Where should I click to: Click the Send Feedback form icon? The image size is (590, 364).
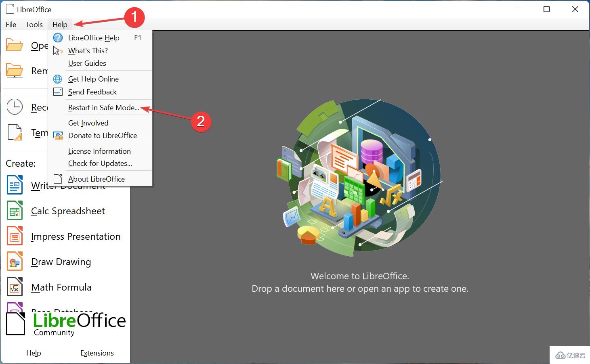(x=58, y=92)
